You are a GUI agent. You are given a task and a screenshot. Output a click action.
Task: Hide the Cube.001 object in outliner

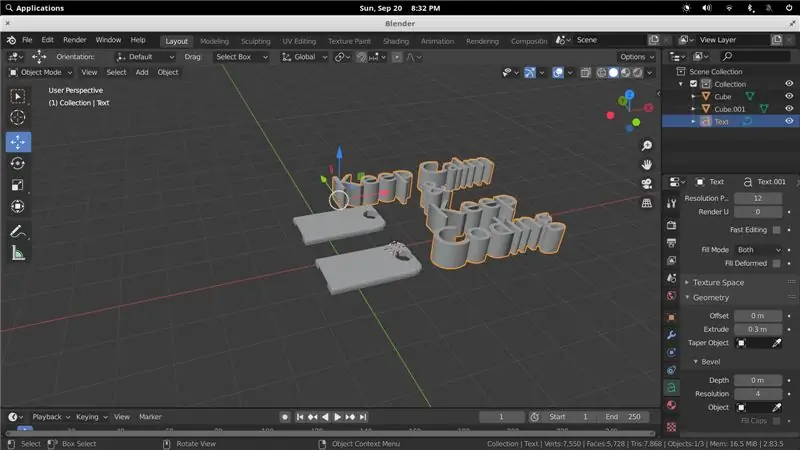point(789,108)
